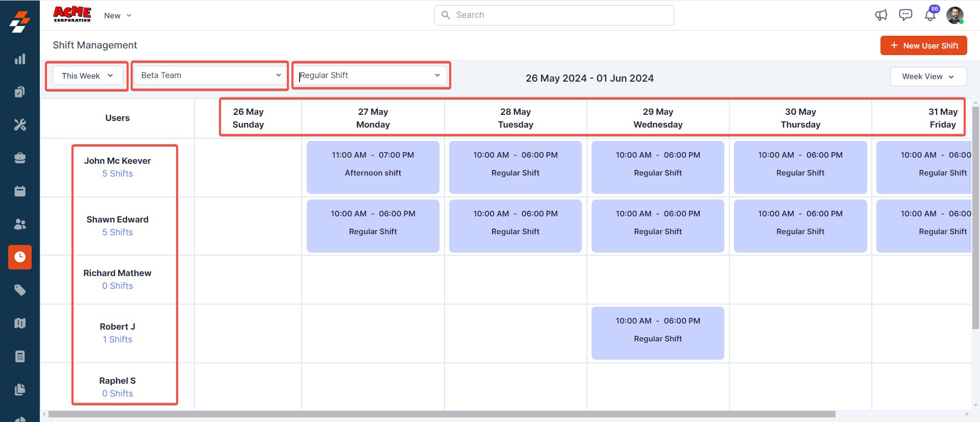Open the briefcase icon in sidebar
The image size is (980, 422).
point(20,158)
